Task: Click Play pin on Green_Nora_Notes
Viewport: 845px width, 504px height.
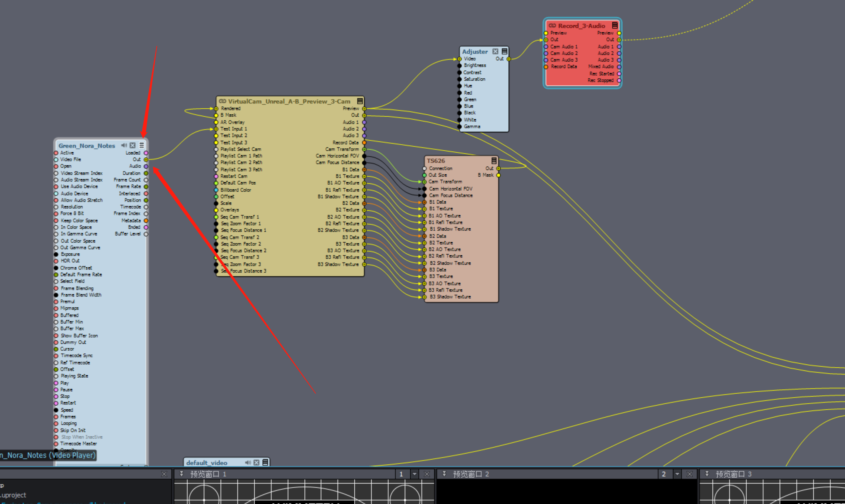Action: [x=56, y=383]
